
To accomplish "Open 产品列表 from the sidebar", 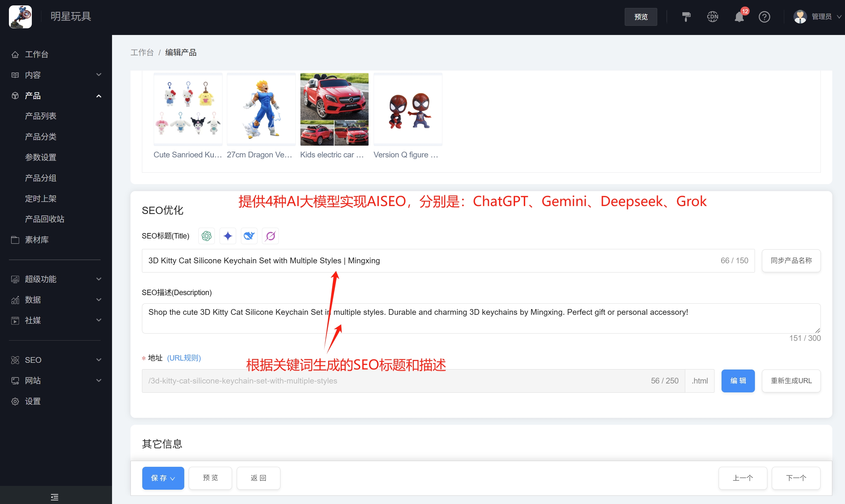I will pyautogui.click(x=40, y=116).
